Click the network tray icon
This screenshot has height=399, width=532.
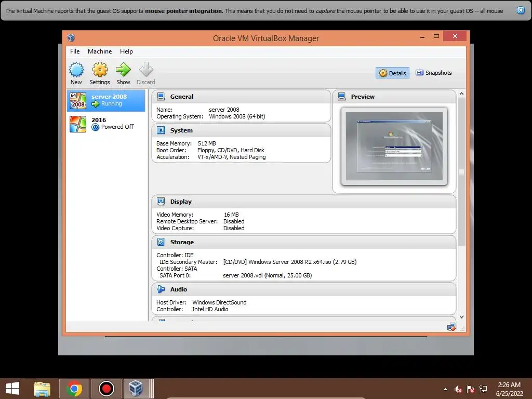[x=483, y=389]
